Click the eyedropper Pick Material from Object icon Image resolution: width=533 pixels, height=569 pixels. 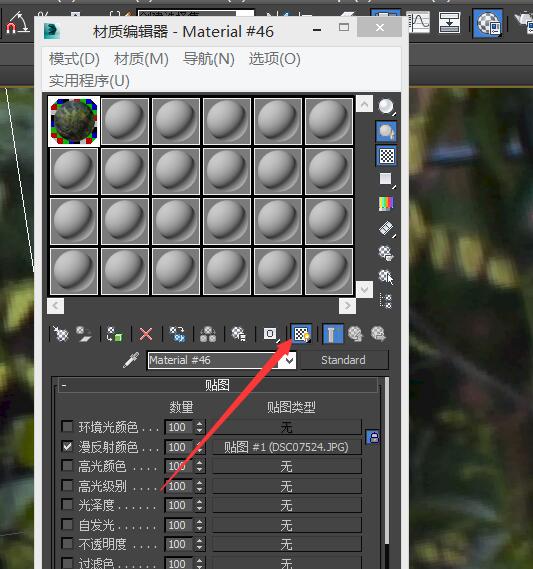[131, 360]
